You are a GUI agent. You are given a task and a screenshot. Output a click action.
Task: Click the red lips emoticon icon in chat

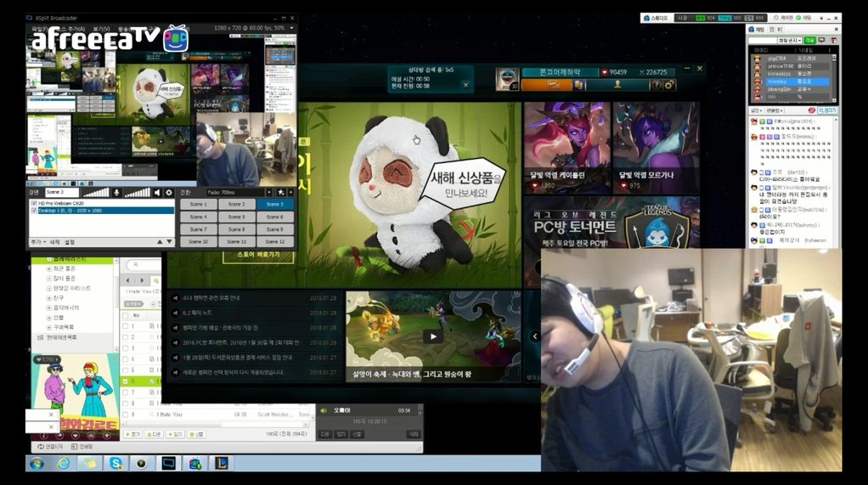(x=812, y=110)
